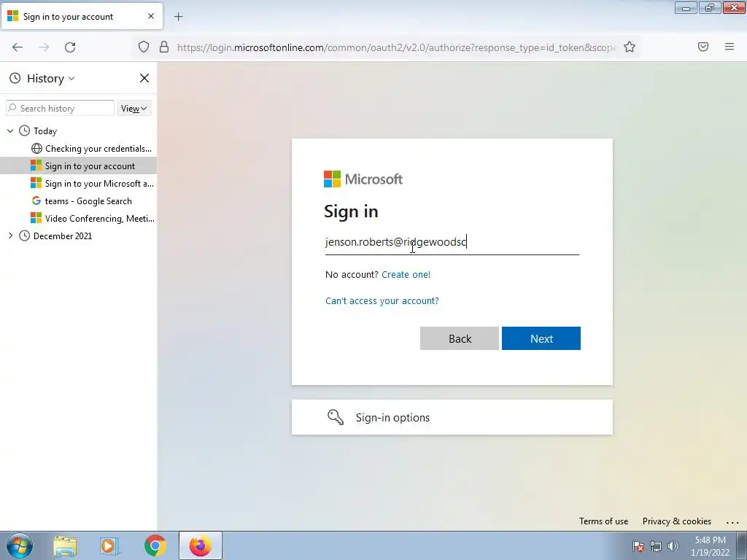Open 'Sign in to your Microsoft a...' history entry

click(92, 183)
